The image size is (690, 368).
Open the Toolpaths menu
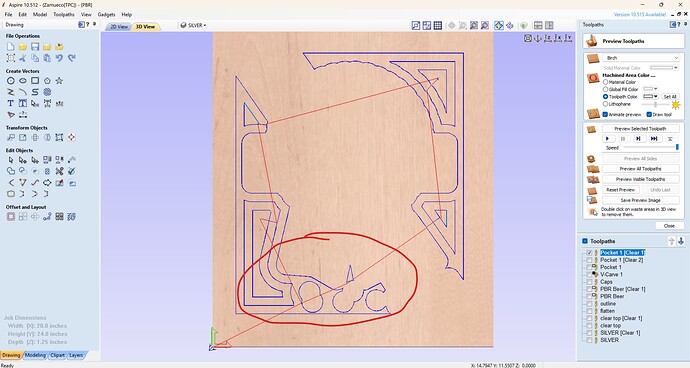pyautogui.click(x=64, y=15)
